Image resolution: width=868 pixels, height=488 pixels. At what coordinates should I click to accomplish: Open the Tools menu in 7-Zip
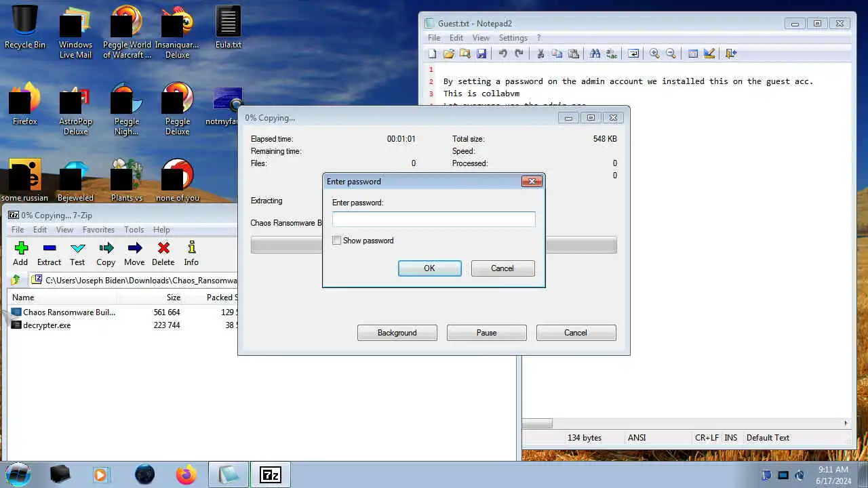click(134, 230)
